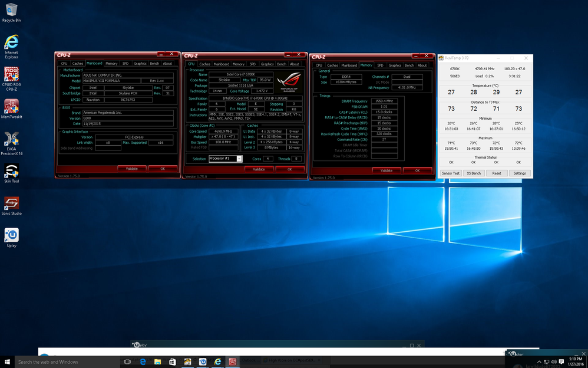Open CPU tab in the DDR4 timings CPU-Z window
The width and height of the screenshot is (588, 368).
[319, 65]
